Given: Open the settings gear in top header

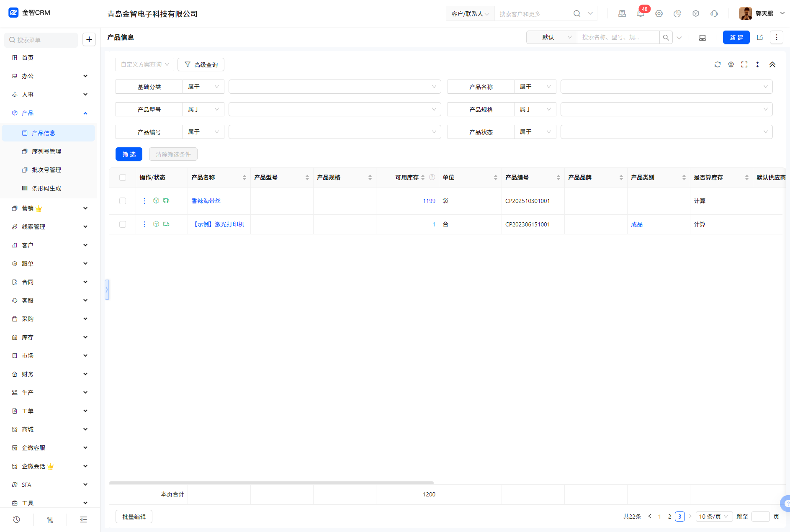Looking at the screenshot, I should pos(659,14).
